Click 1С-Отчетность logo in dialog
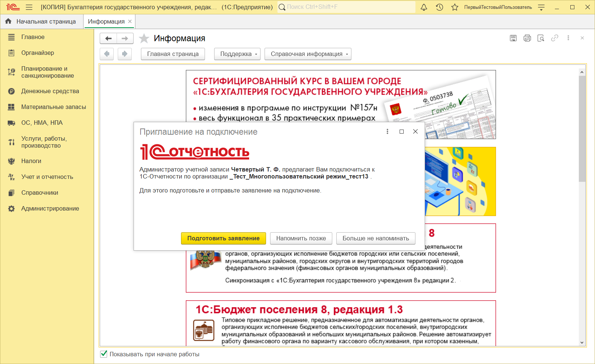Screen dimensions: 595x364 (x=195, y=152)
